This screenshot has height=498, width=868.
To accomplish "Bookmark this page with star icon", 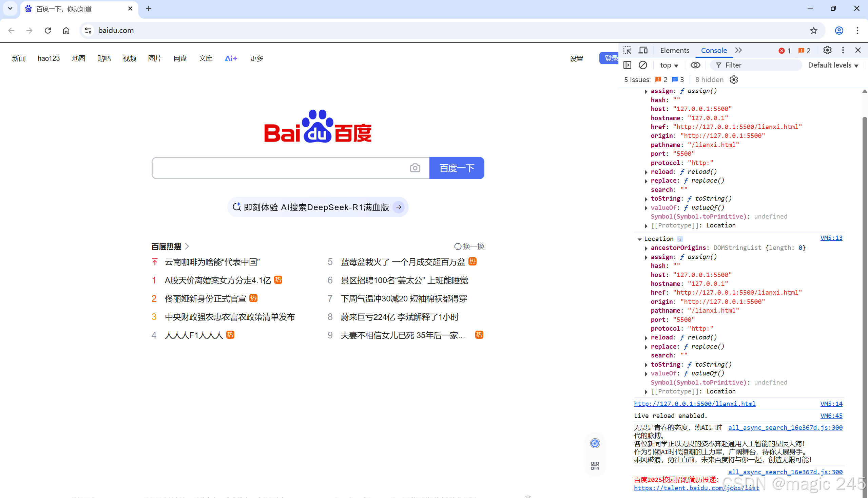I will click(813, 31).
